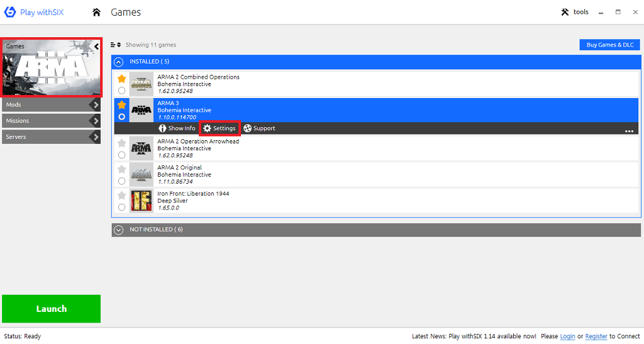The width and height of the screenshot is (644, 344).
Task: Click the ARMA III banner thumbnail
Action: (x=52, y=68)
